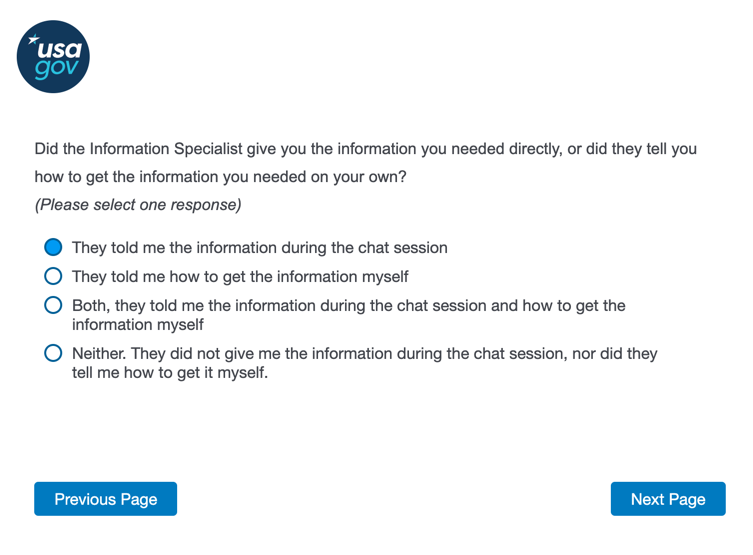
Task: Click the label text 'They told me how to get the information myself'
Action: (240, 276)
